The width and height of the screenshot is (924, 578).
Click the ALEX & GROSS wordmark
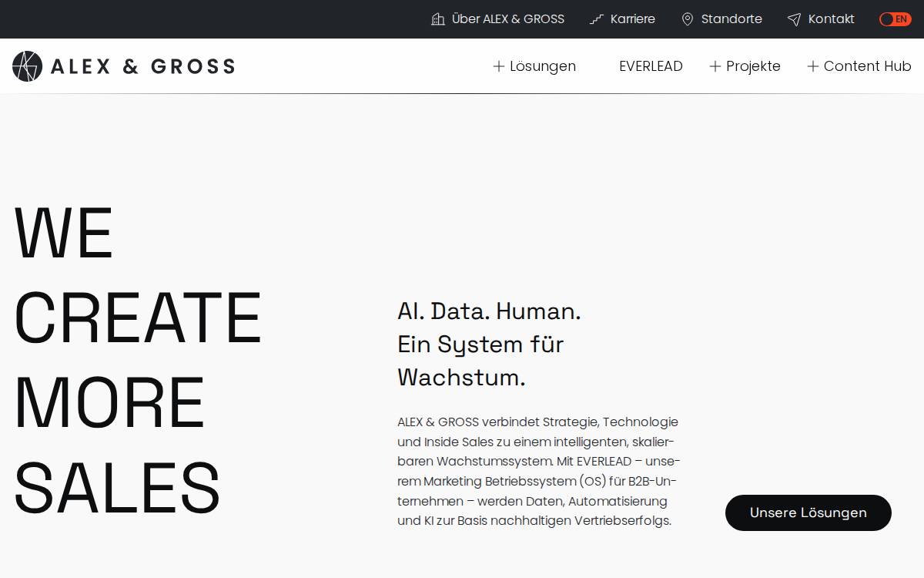click(x=142, y=66)
